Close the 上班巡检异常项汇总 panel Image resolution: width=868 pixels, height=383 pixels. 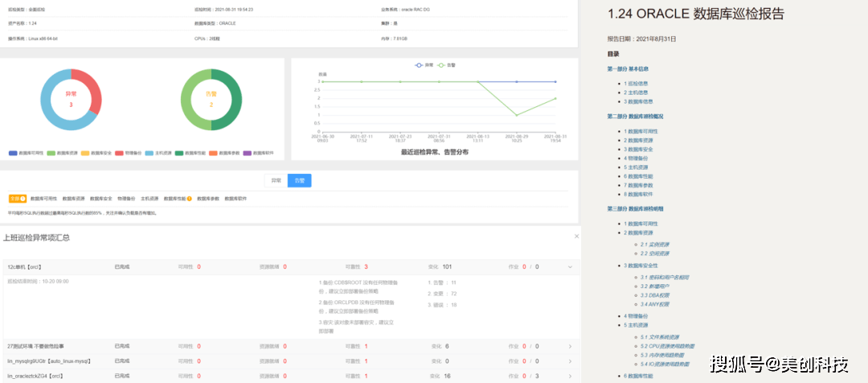click(576, 236)
